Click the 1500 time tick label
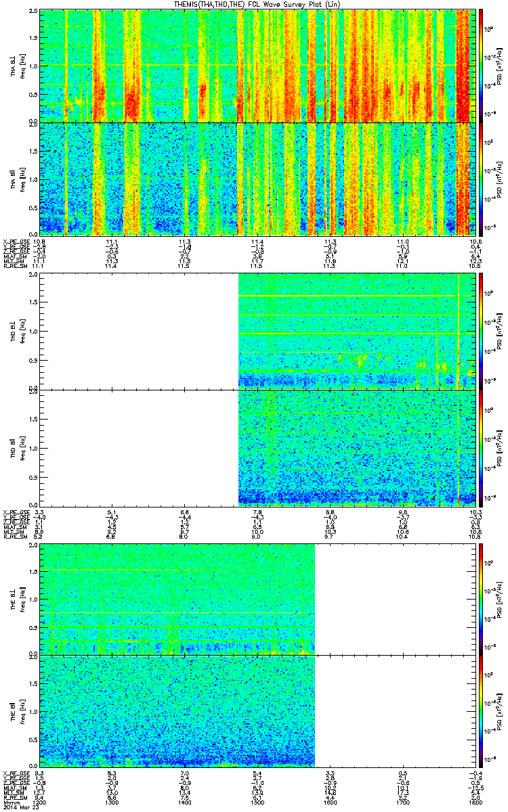The height and width of the screenshot is (812, 508). 258,803
